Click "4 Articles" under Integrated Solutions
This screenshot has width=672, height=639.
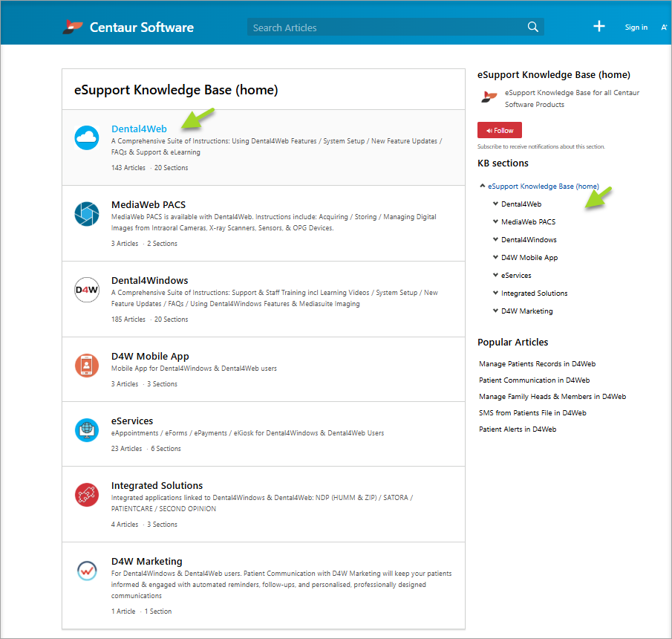[x=125, y=525]
